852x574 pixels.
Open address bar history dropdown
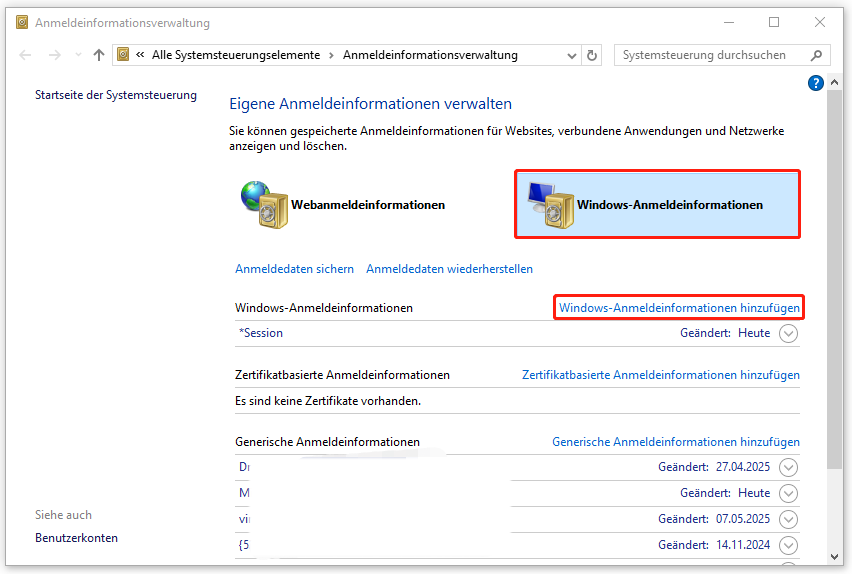click(x=572, y=55)
